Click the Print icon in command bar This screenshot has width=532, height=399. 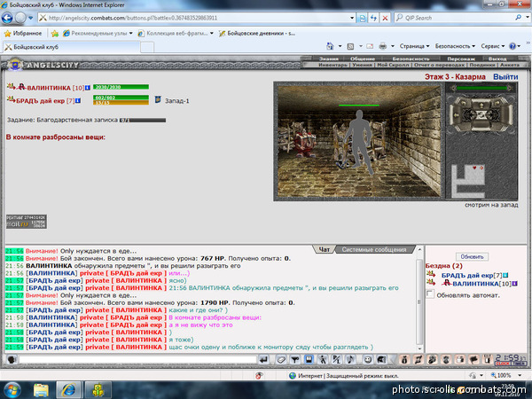[x=383, y=46]
